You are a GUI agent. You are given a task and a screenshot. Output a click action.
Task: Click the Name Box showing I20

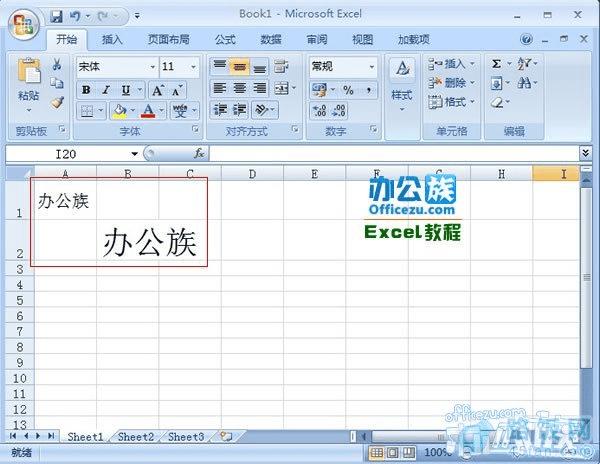point(67,154)
